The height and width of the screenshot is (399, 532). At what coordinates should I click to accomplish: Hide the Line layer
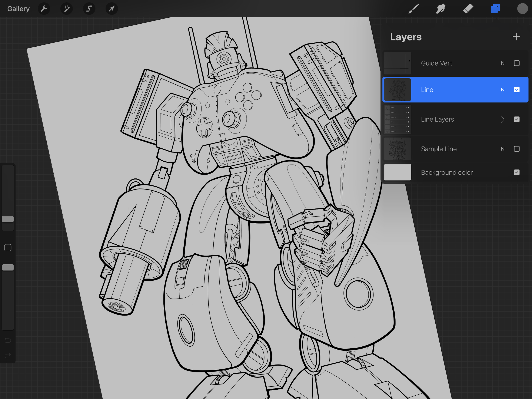coord(517,90)
